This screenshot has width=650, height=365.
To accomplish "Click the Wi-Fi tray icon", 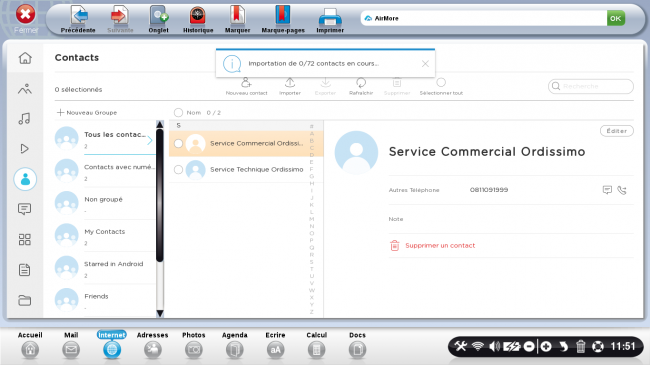I will (x=478, y=346).
